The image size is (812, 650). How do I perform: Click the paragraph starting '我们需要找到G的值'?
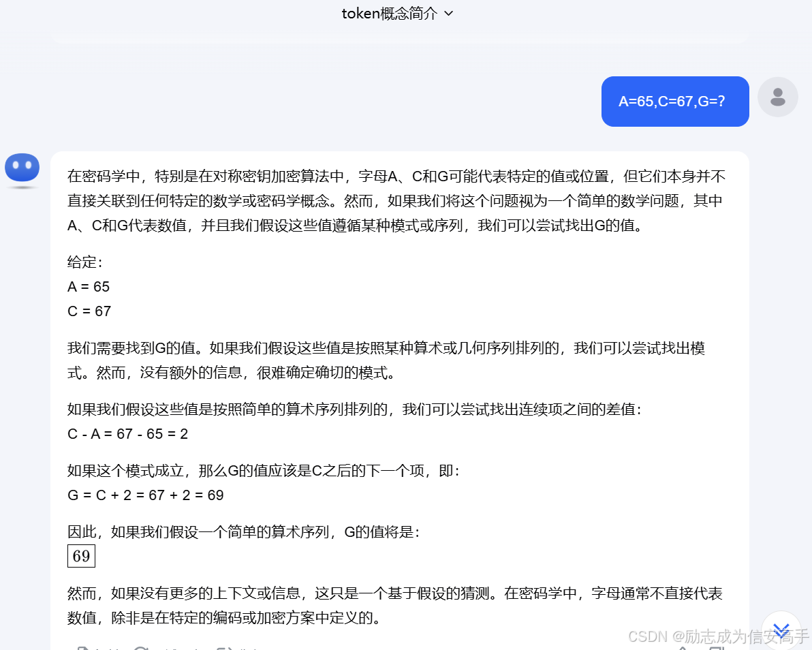386,360
